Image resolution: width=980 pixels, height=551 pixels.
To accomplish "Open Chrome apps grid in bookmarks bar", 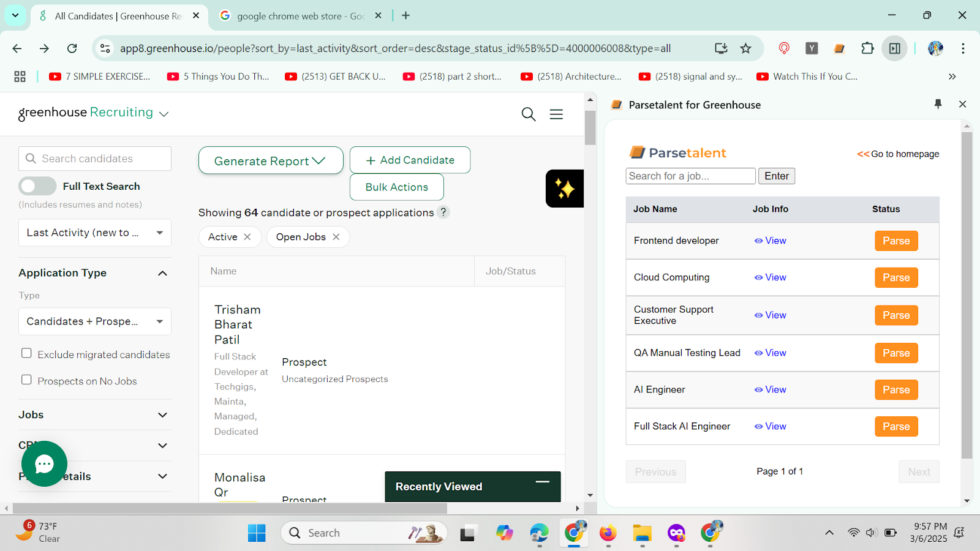I will click(x=20, y=77).
